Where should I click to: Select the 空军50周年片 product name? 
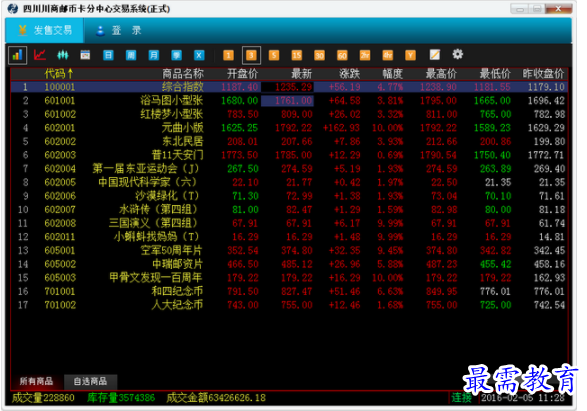click(171, 250)
